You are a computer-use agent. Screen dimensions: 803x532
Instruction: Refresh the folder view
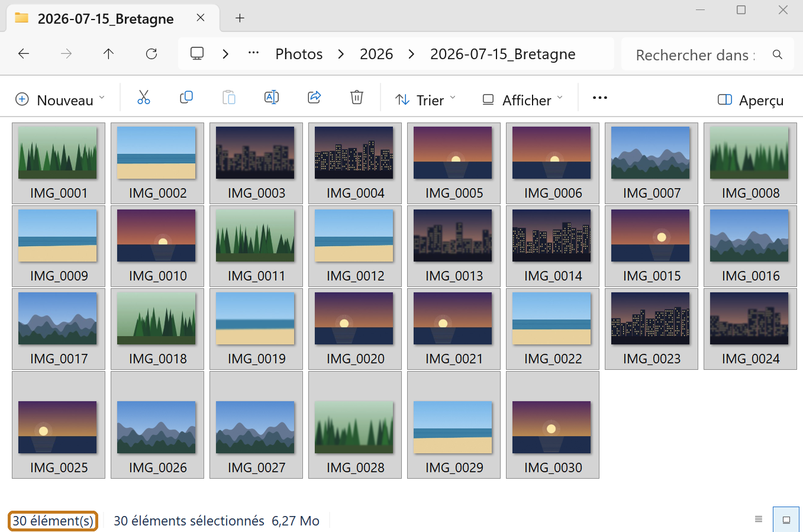[151, 54]
